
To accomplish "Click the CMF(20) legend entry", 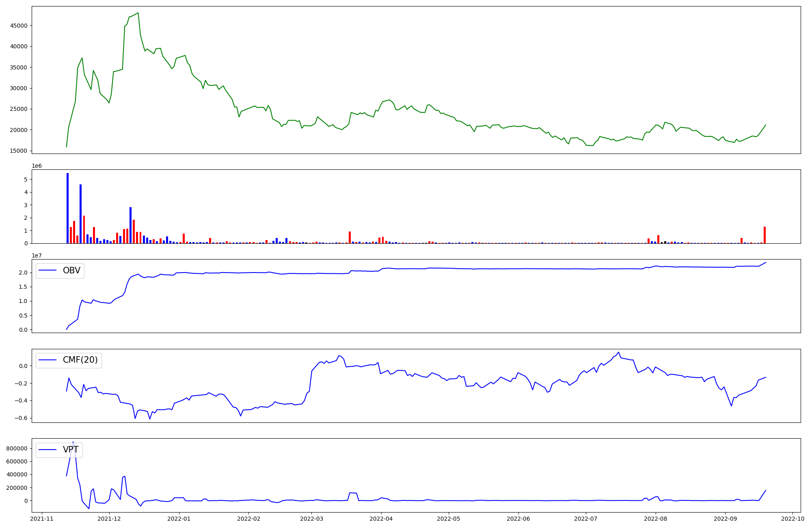I will tap(80, 360).
